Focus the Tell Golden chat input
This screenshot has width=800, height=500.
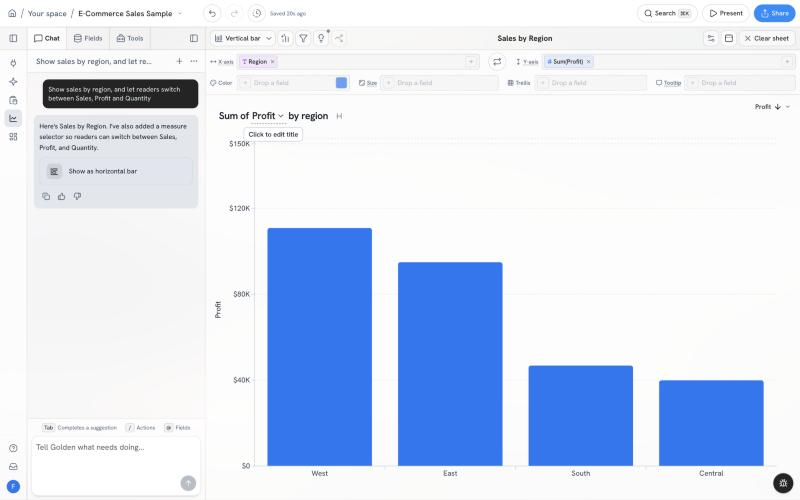pos(116,466)
